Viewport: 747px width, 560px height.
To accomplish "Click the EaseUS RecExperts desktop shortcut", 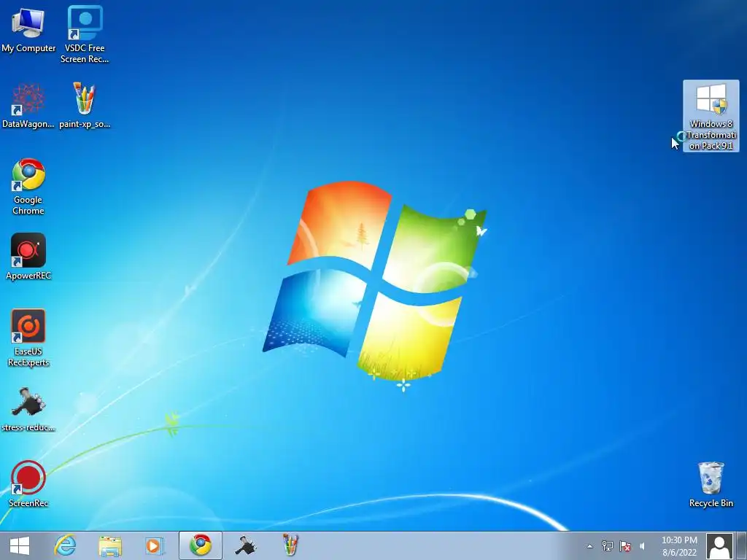I will click(x=28, y=338).
